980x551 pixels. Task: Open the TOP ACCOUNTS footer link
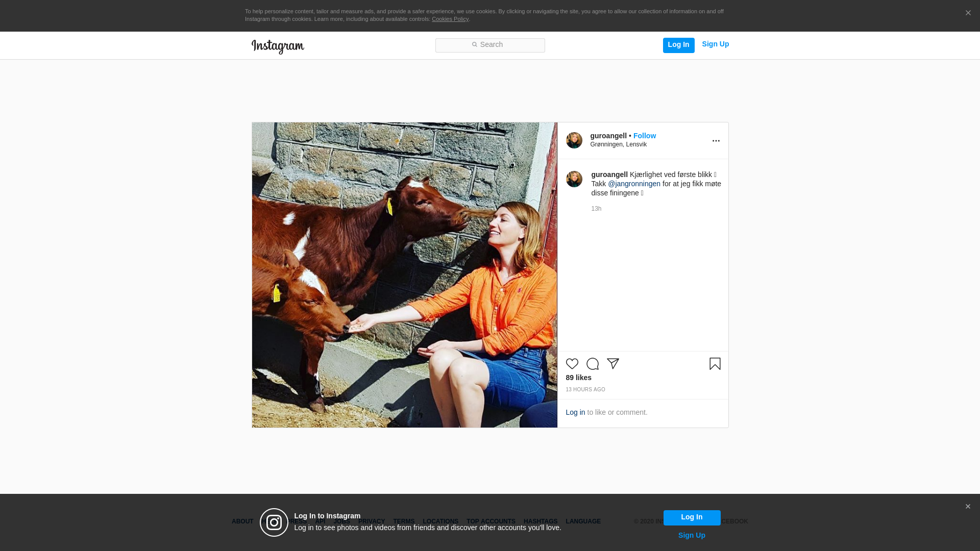pos(491,521)
